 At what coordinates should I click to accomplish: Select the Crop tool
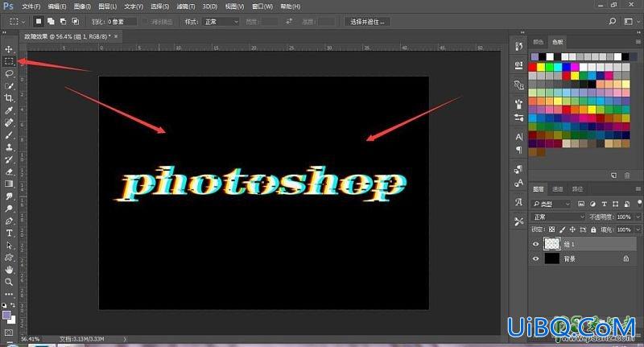9,97
